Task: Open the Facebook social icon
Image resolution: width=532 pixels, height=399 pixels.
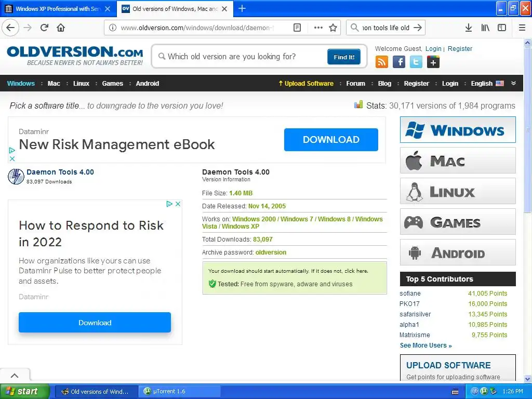Action: click(399, 62)
